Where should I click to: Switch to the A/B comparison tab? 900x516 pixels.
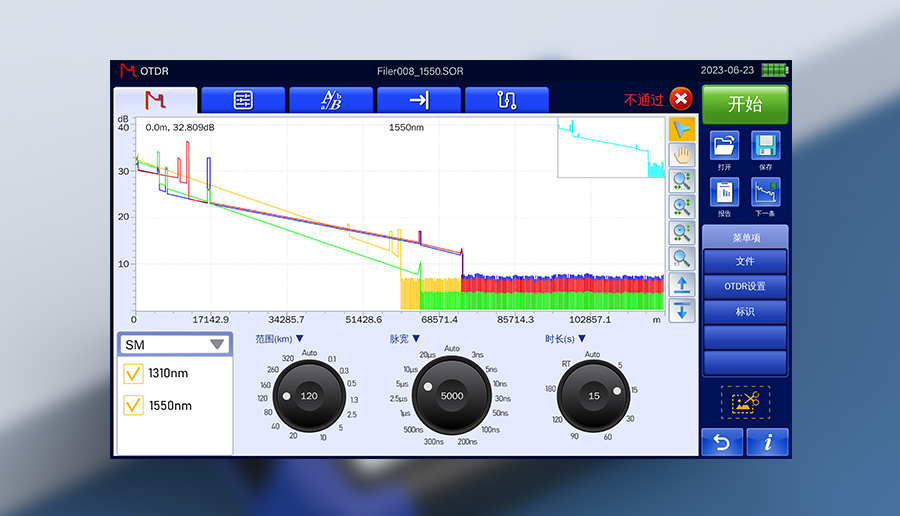coord(330,100)
